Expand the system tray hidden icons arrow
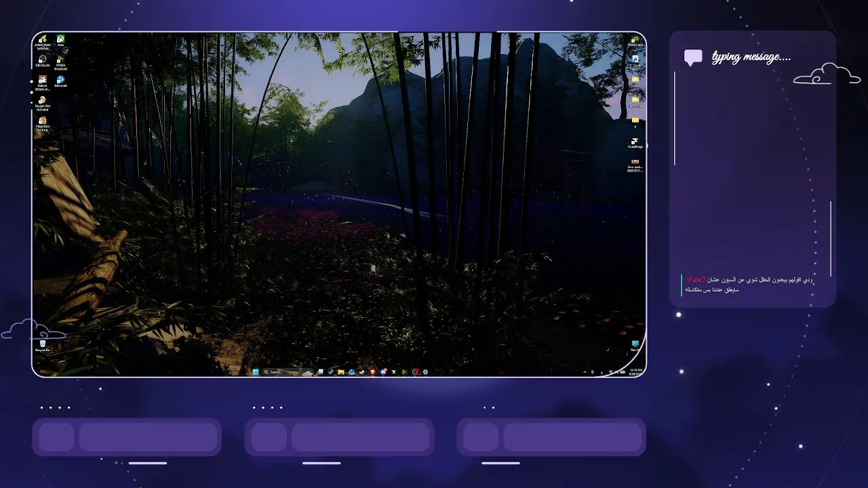 (x=585, y=372)
